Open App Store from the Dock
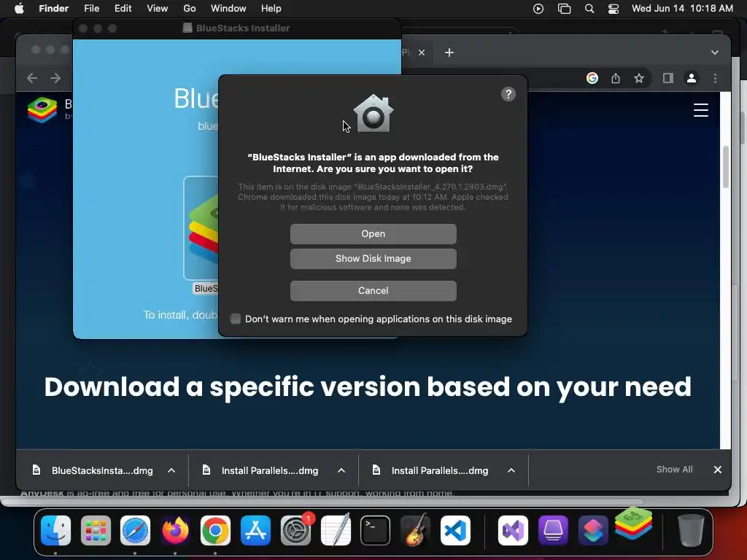The image size is (747, 560). (256, 531)
